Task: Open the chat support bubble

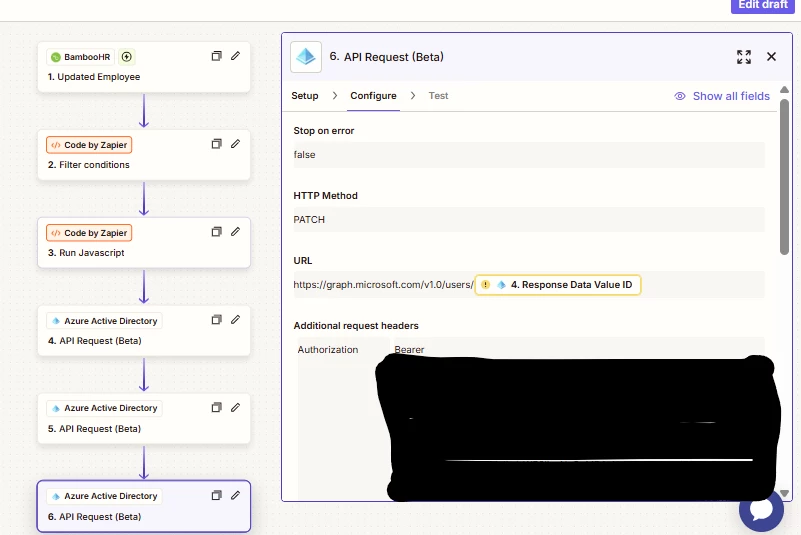Action: pyautogui.click(x=761, y=509)
